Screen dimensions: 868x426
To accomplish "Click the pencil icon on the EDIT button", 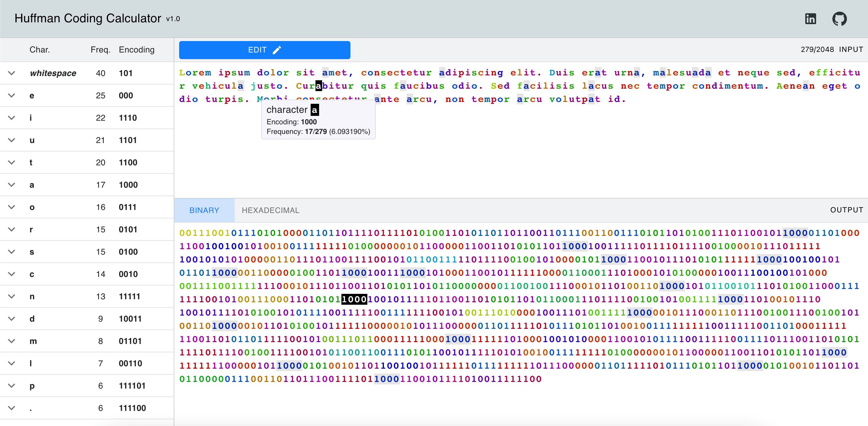I will [x=277, y=50].
